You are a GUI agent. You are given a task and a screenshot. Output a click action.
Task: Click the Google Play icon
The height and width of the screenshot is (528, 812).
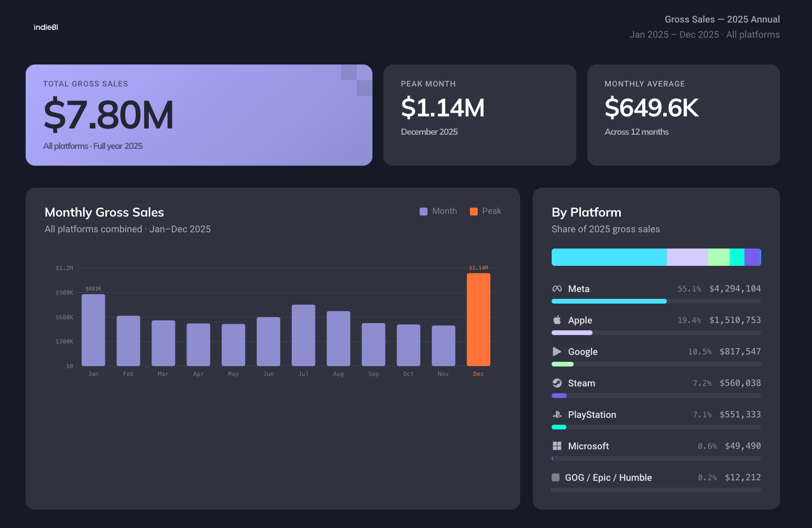coord(557,351)
